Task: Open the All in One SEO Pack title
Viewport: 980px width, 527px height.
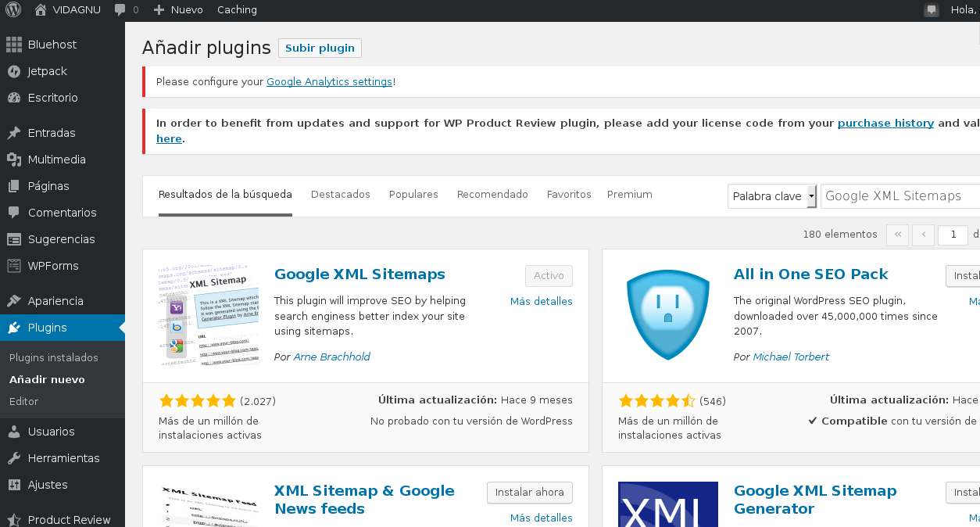Action: (x=811, y=274)
